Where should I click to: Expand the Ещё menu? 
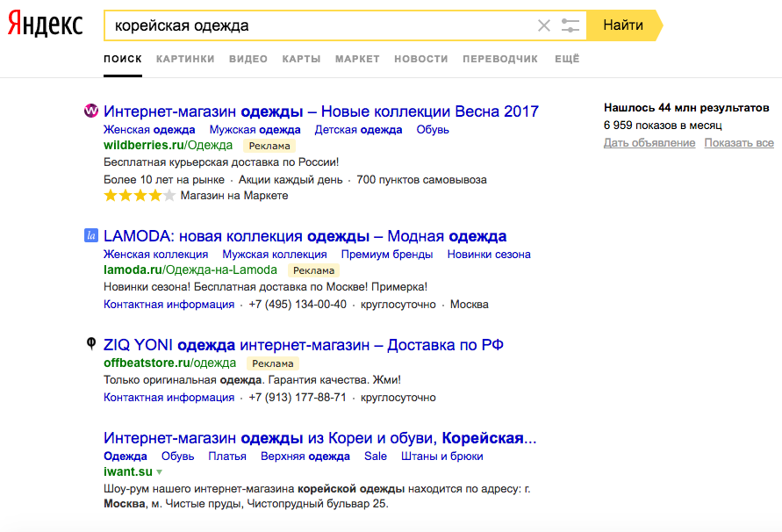[x=567, y=59]
